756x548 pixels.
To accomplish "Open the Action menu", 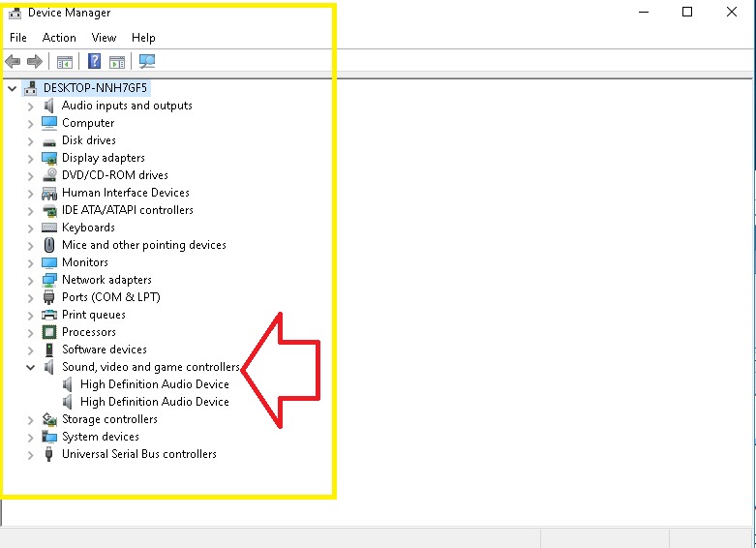I will click(x=59, y=38).
